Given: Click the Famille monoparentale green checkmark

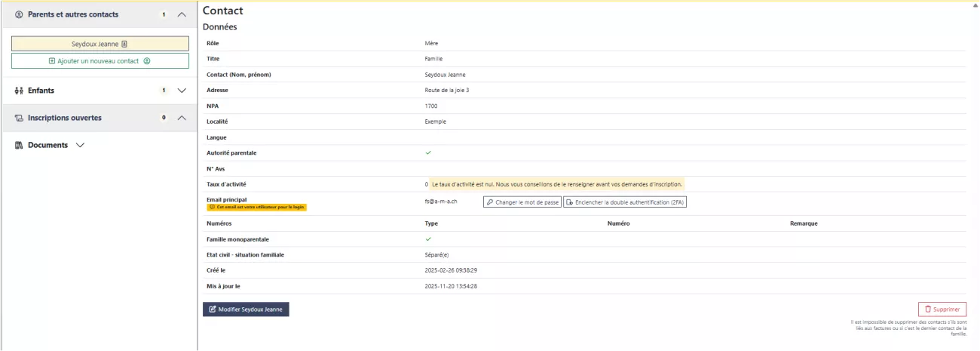Looking at the screenshot, I should tap(427, 239).
